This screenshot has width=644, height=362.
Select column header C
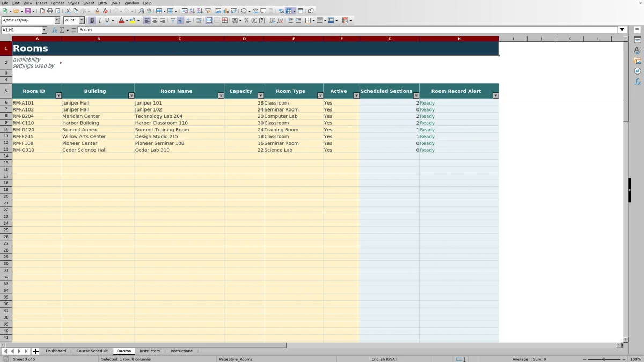tap(179, 39)
